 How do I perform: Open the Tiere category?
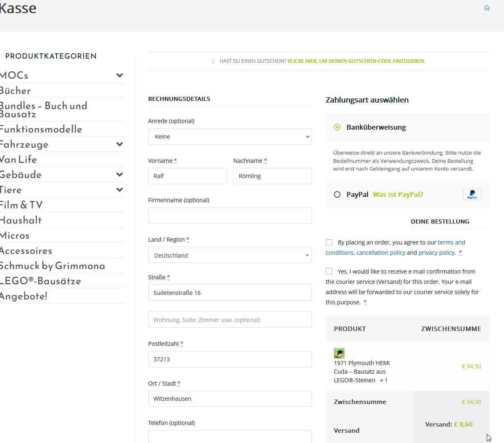(11, 190)
